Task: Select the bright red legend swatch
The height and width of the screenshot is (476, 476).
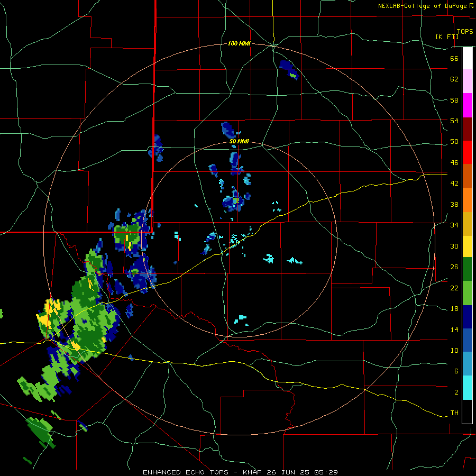Action: tap(467, 152)
